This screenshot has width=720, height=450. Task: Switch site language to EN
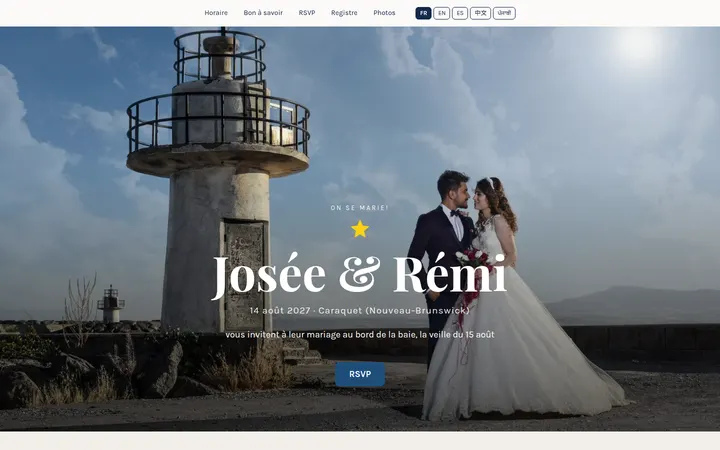(x=442, y=13)
